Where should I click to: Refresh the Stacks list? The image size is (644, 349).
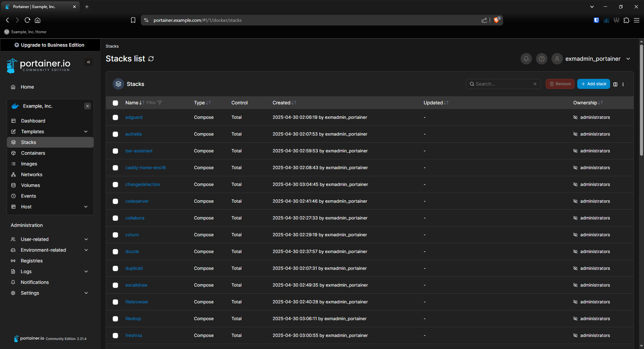click(151, 59)
